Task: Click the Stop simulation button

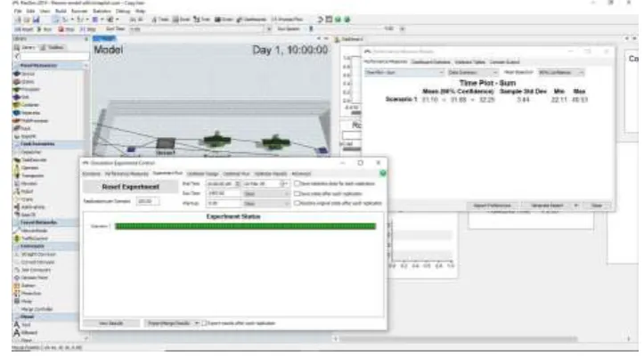Action: point(66,29)
